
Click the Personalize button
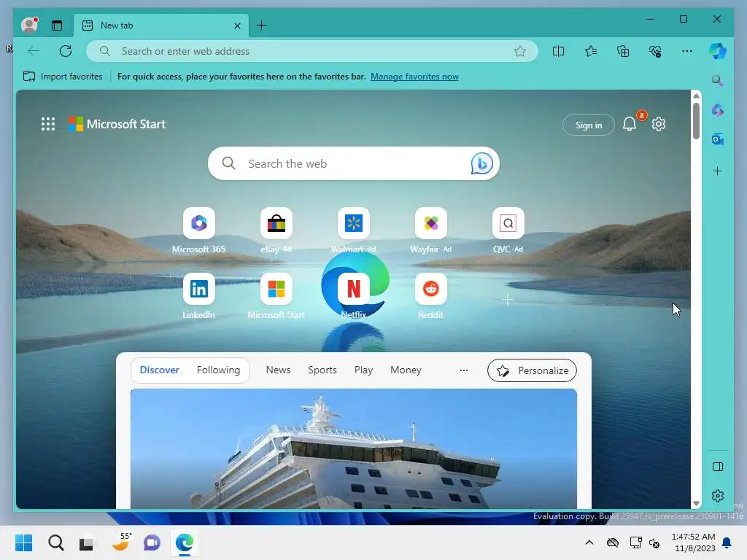click(532, 370)
